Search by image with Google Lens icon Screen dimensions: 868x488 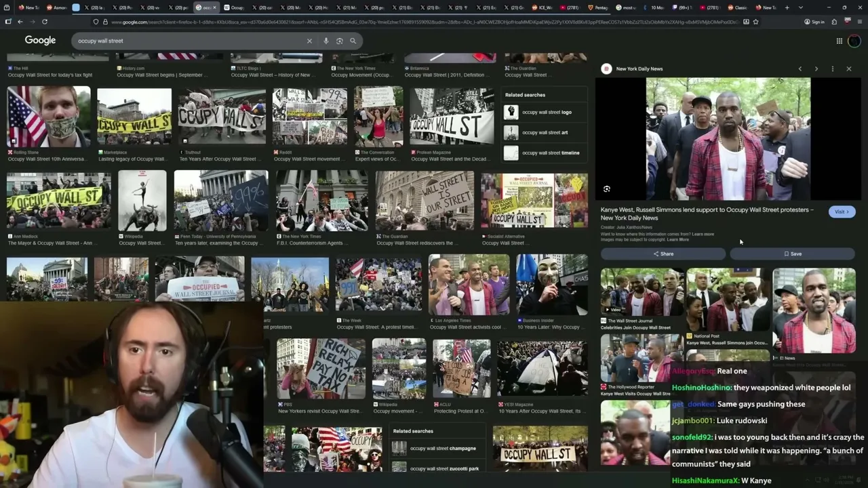point(340,41)
